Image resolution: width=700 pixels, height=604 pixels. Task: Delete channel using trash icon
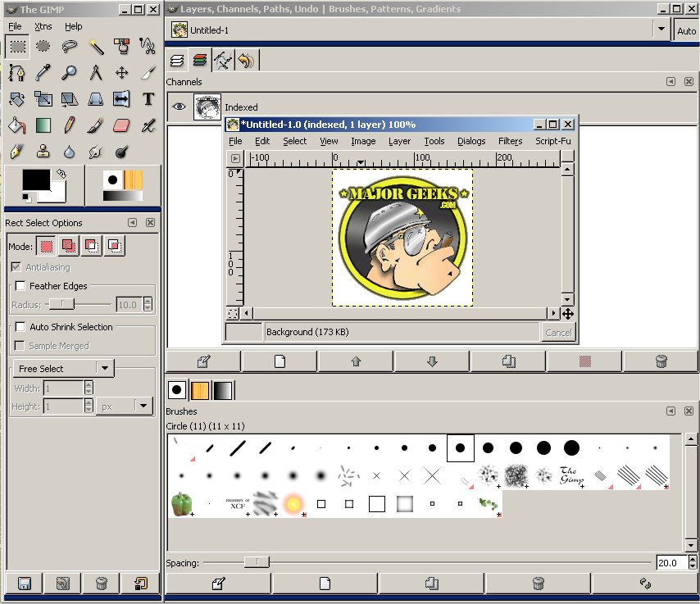click(661, 361)
